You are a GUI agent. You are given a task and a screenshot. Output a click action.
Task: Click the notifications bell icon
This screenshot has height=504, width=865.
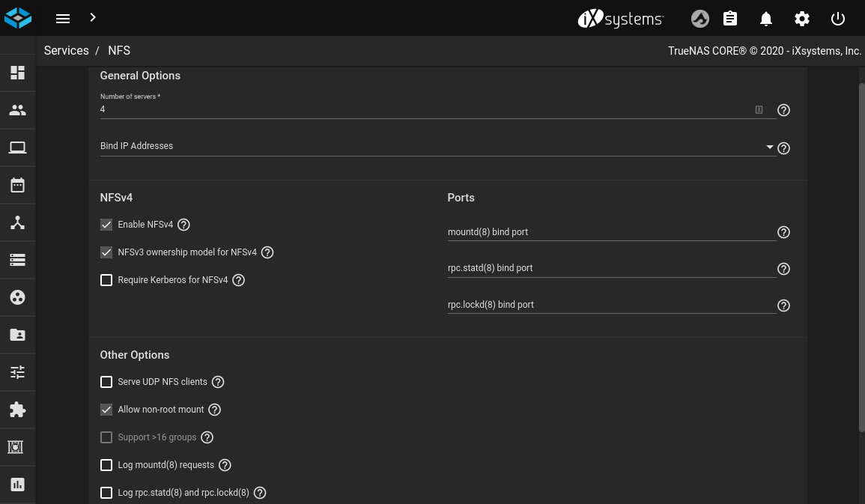tap(765, 19)
